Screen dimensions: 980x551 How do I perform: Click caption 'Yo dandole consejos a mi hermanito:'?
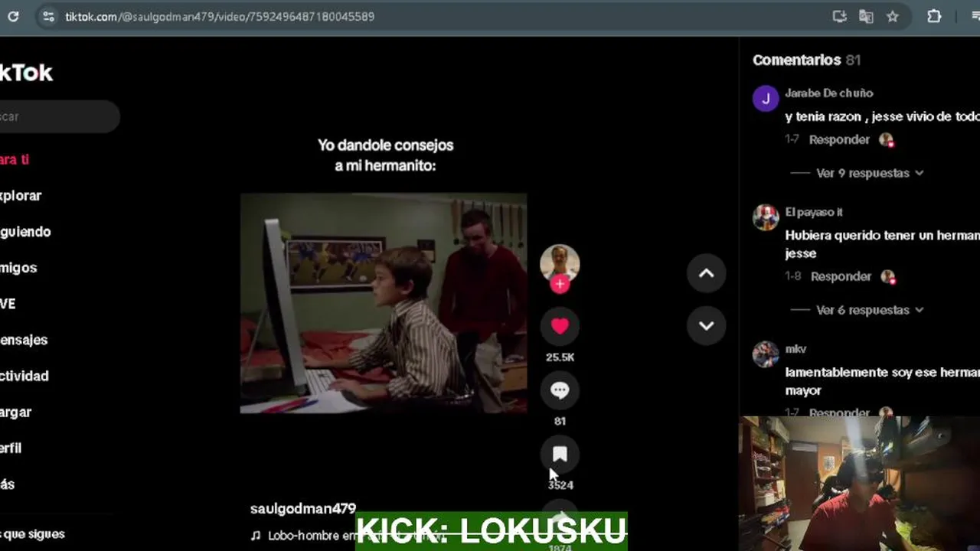[386, 155]
